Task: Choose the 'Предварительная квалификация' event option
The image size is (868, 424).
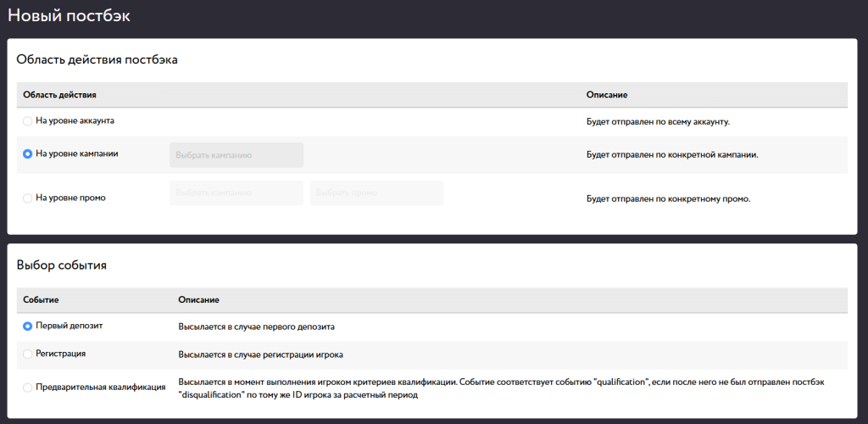Action: (28, 388)
